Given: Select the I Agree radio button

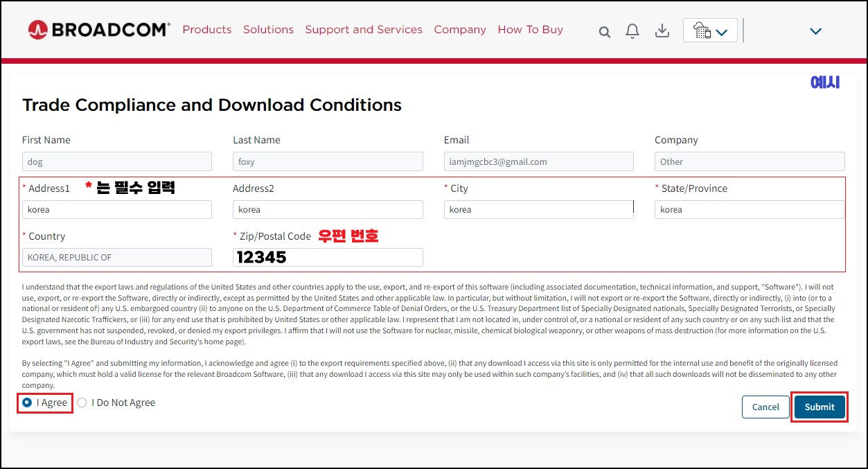Looking at the screenshot, I should tap(28, 402).
